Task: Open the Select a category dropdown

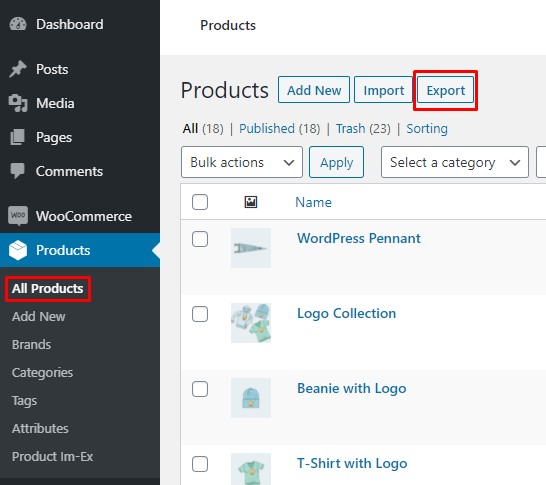Action: pos(455,162)
